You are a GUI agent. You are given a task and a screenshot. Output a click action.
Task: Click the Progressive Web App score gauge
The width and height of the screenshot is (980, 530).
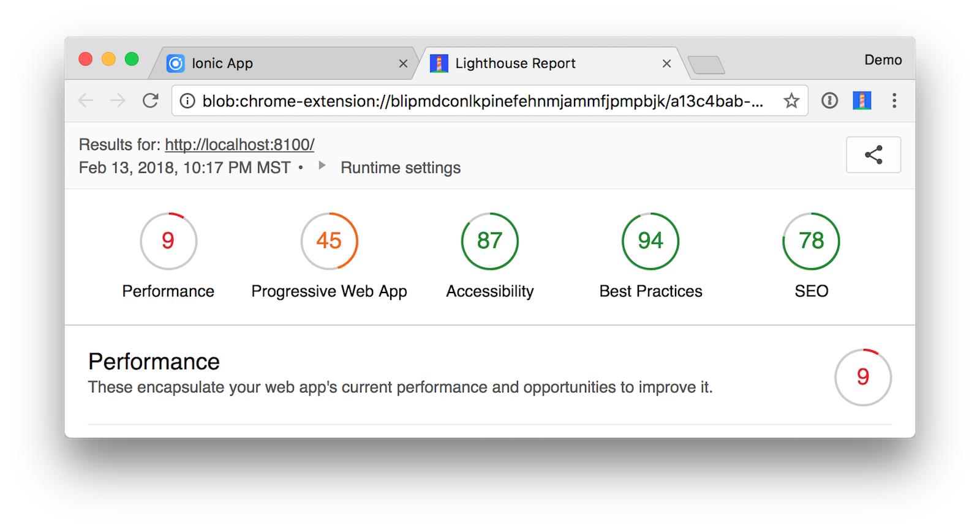tap(329, 241)
